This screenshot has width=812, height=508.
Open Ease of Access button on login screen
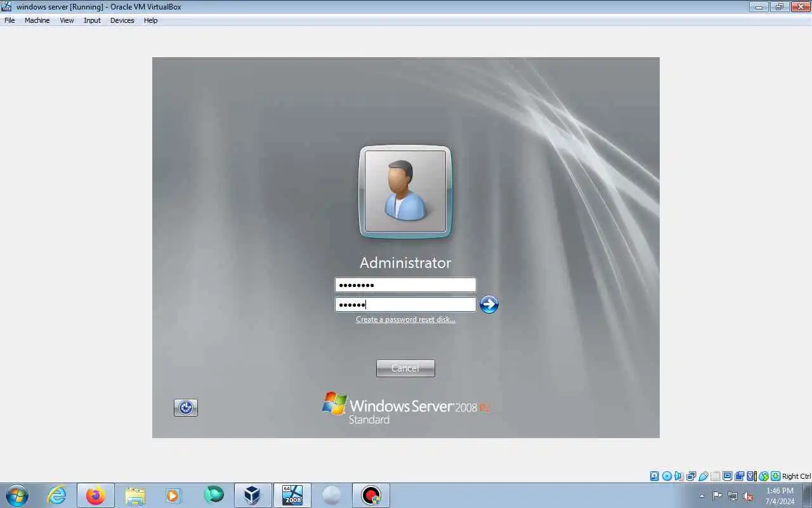pyautogui.click(x=186, y=408)
